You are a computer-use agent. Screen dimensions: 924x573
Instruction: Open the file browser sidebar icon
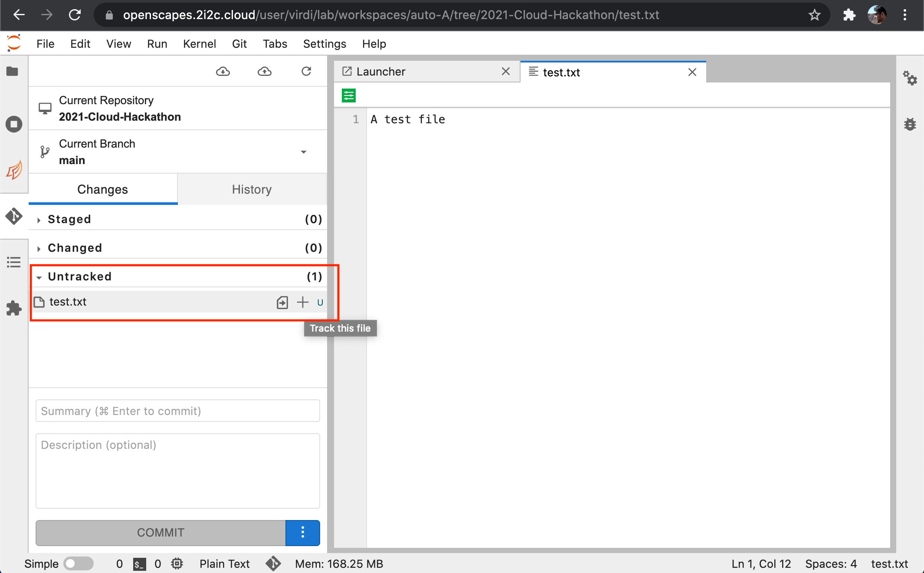13,72
